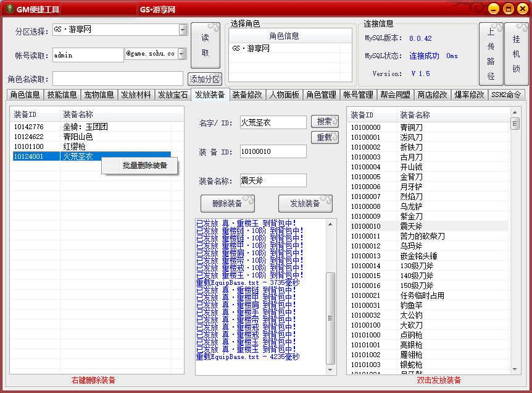Image resolution: width=532 pixels, height=393 pixels.
Task: Click in the 帐号读取 admin input field
Action: click(88, 55)
